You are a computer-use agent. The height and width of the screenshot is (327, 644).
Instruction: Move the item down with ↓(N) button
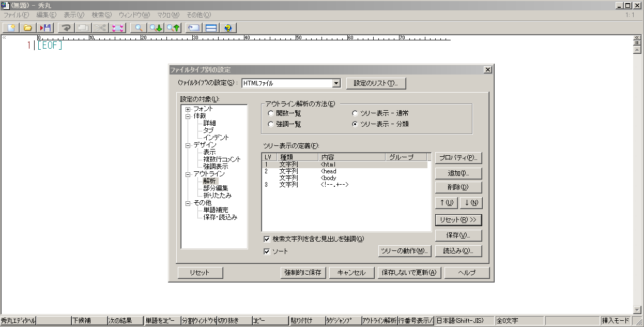coord(471,203)
